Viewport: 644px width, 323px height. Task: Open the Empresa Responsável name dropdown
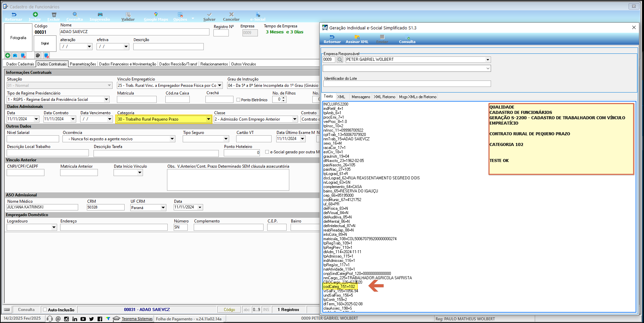tap(488, 60)
